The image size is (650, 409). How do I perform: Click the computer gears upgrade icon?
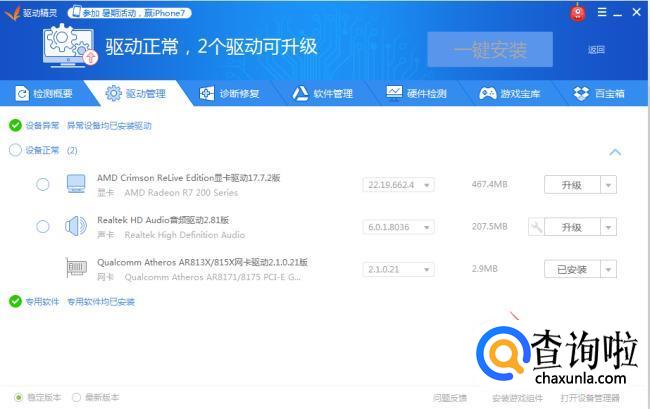(x=70, y=46)
